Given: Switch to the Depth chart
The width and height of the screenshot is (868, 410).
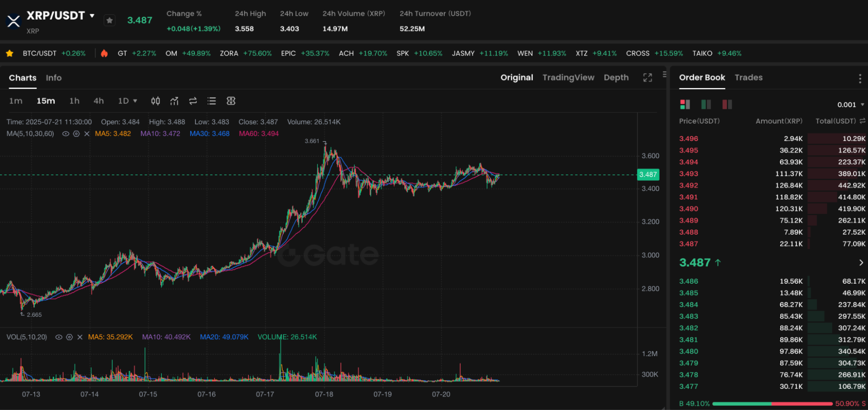Looking at the screenshot, I should click(x=616, y=77).
